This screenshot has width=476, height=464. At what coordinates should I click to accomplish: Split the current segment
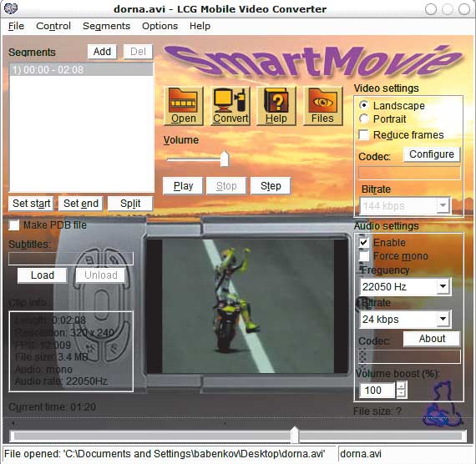130,204
